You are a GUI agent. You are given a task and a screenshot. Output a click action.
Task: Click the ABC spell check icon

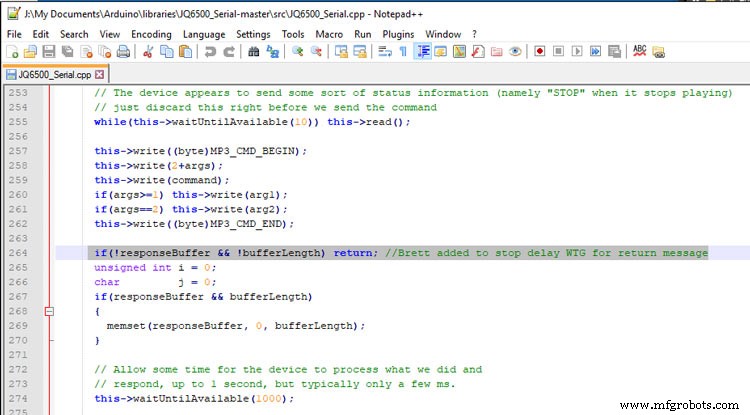(640, 51)
